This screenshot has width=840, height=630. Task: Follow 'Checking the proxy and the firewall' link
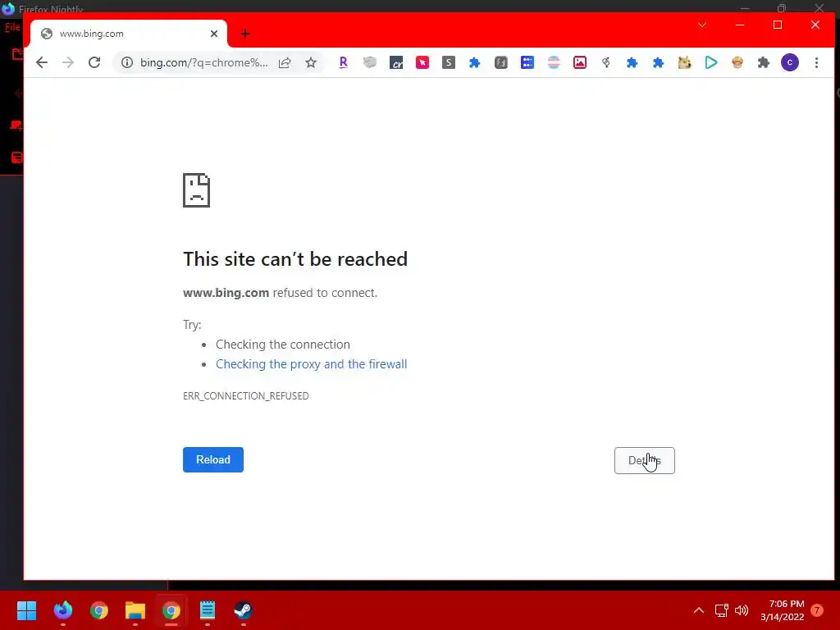[311, 364]
